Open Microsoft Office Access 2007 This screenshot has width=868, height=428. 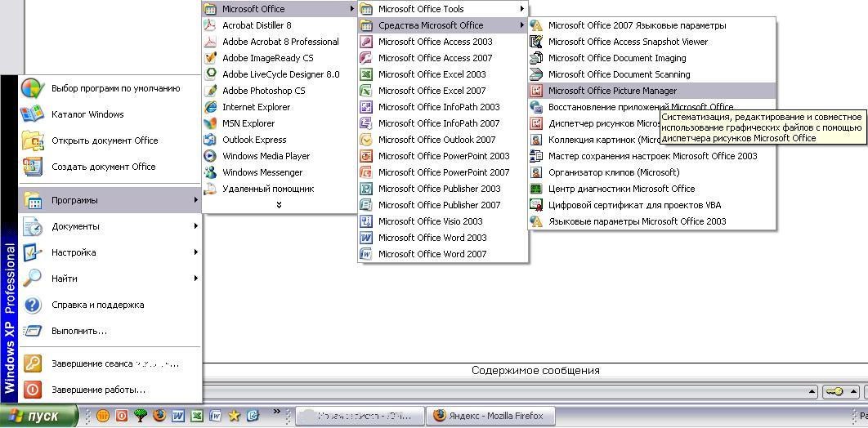pyautogui.click(x=443, y=58)
